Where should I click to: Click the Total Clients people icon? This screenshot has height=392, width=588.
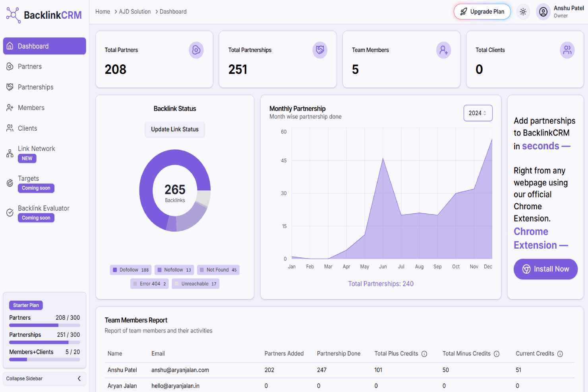coord(567,50)
